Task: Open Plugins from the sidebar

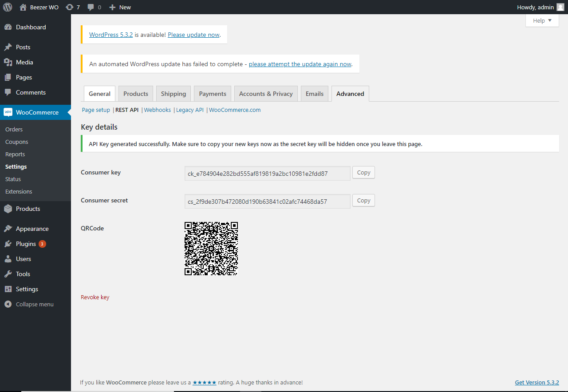Action: (26, 244)
